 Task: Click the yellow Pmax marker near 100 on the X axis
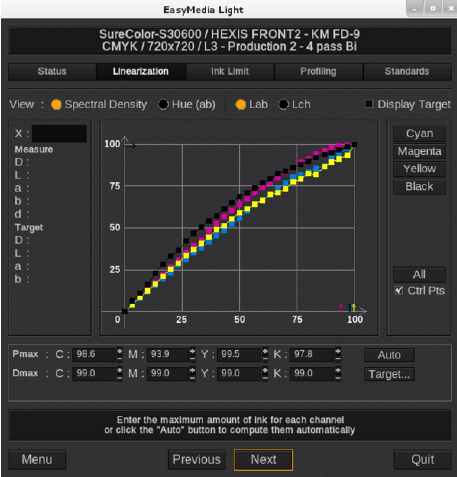tap(353, 307)
